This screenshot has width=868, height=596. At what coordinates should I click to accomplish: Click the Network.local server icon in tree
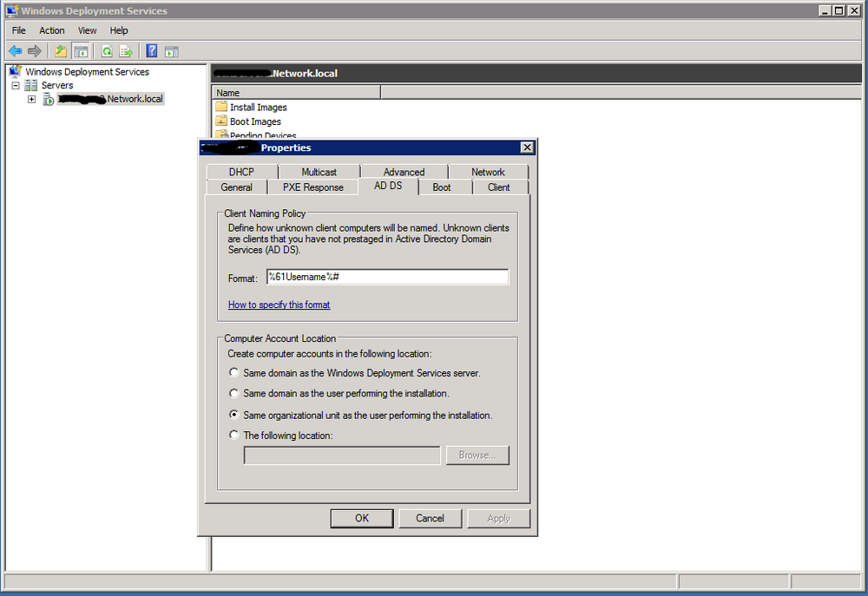(49, 99)
